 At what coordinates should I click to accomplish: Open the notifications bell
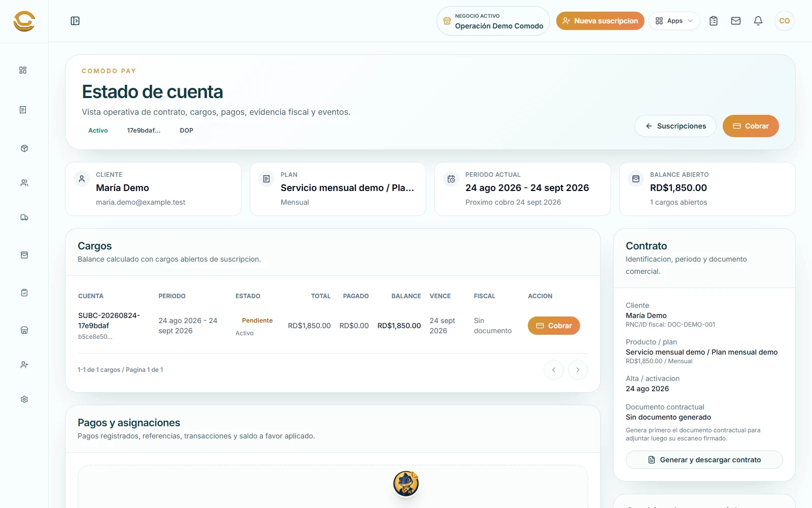click(x=758, y=21)
